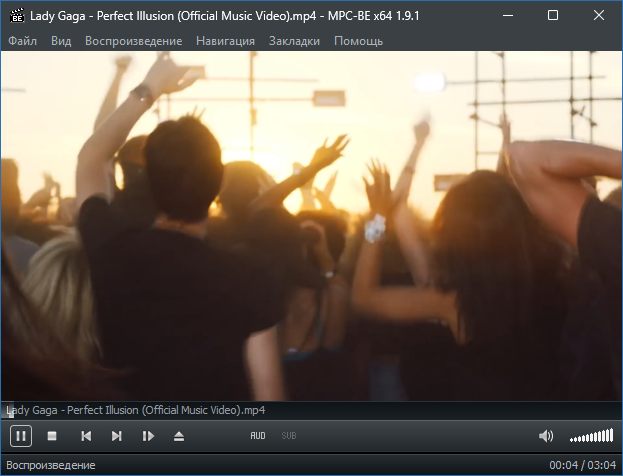623x476 pixels.
Task: Click the seek bar to jump position
Action: pos(312,410)
